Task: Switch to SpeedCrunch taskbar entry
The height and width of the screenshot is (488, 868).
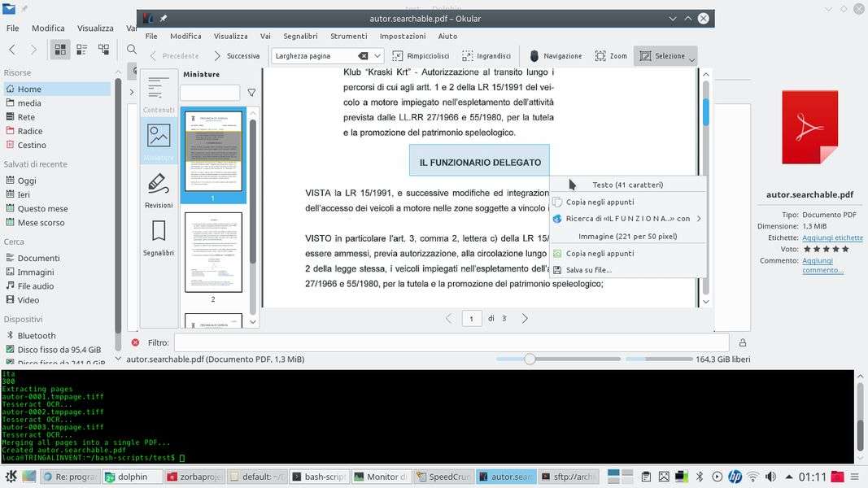Action: coord(443,477)
